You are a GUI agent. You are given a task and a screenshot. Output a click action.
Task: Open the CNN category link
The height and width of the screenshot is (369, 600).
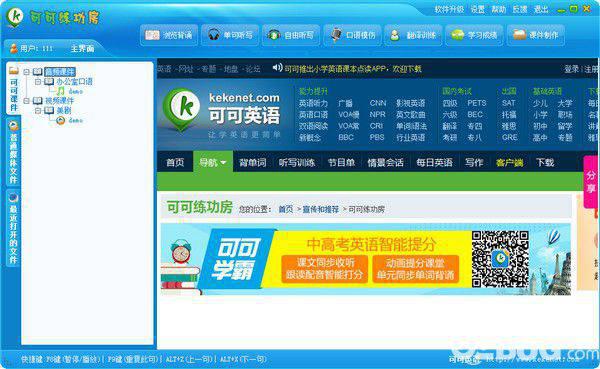pos(378,103)
